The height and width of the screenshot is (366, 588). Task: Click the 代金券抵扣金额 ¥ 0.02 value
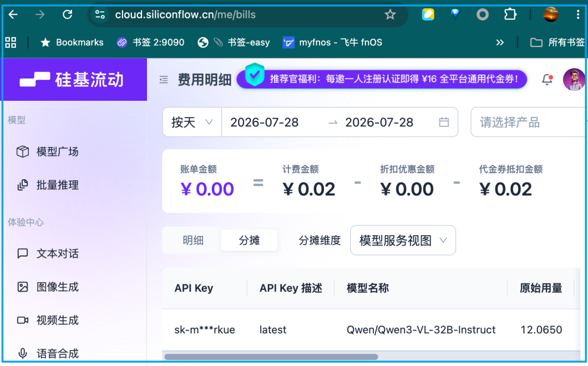point(505,189)
